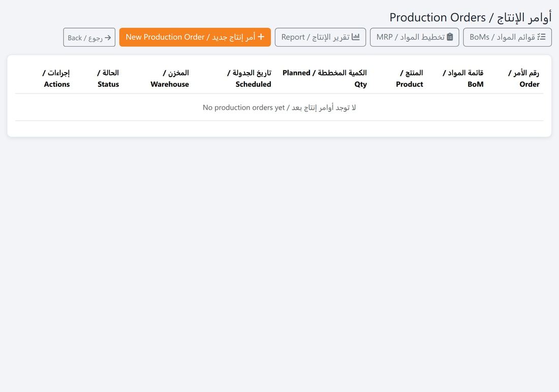Screen dimensions: 559x392
Task: Click the Planned Qty column header
Action: click(x=324, y=78)
